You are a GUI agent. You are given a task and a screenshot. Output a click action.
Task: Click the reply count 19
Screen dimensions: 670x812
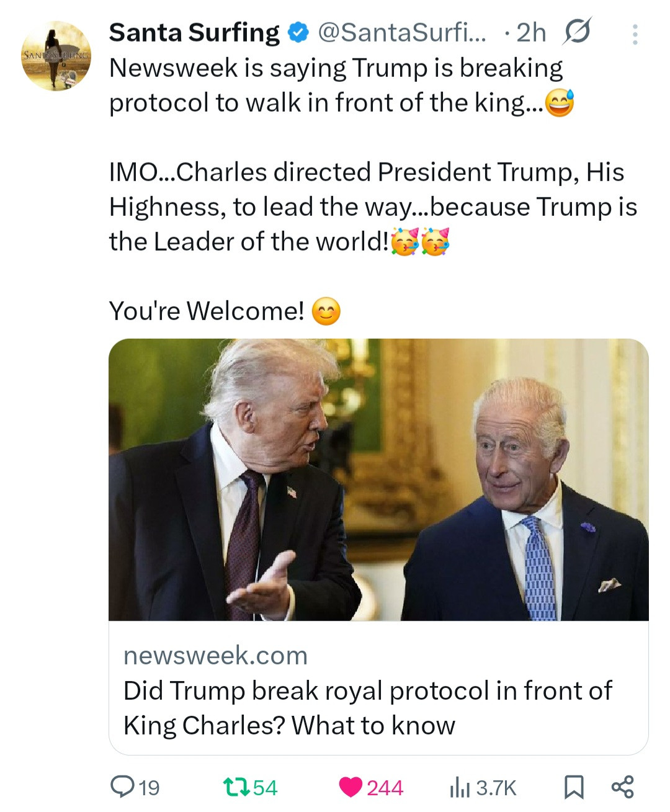click(149, 788)
